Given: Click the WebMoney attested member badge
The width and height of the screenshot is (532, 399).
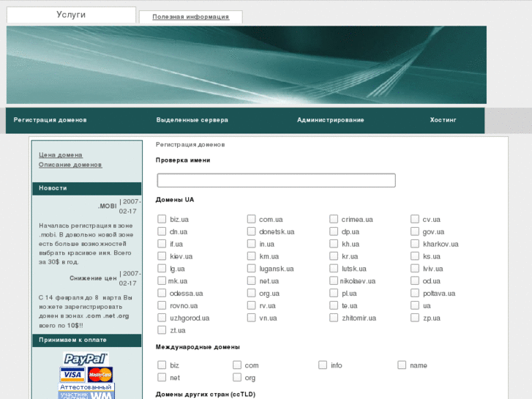Looking at the screenshot, I should [x=86, y=391].
